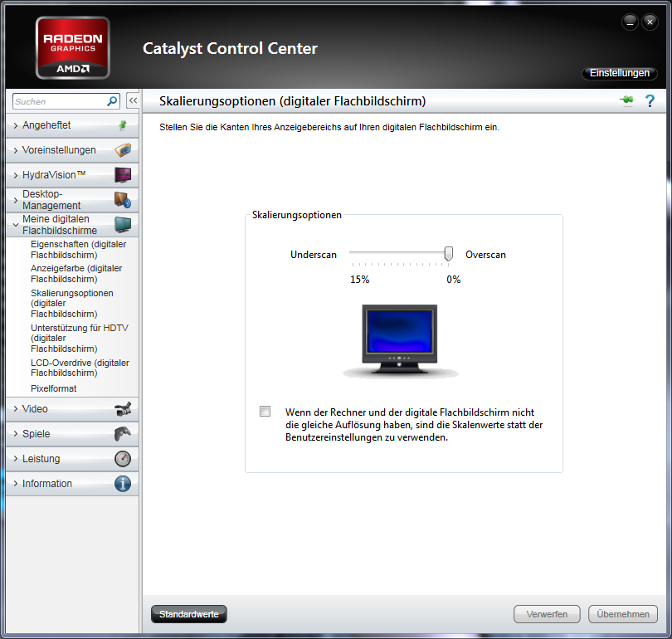This screenshot has width=672, height=639.
Task: Toggle the scale values checkbox
Action: [265, 412]
